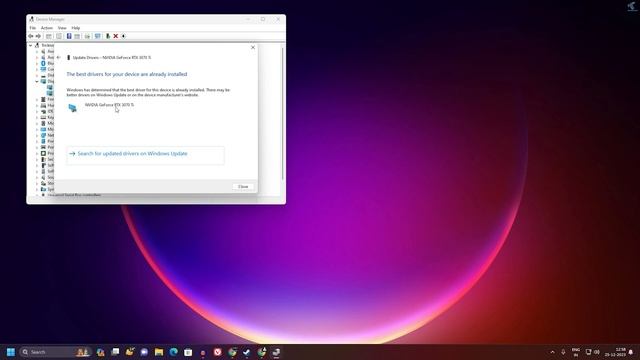Expand the Keyboards category
The image size is (640, 360).
click(x=37, y=117)
